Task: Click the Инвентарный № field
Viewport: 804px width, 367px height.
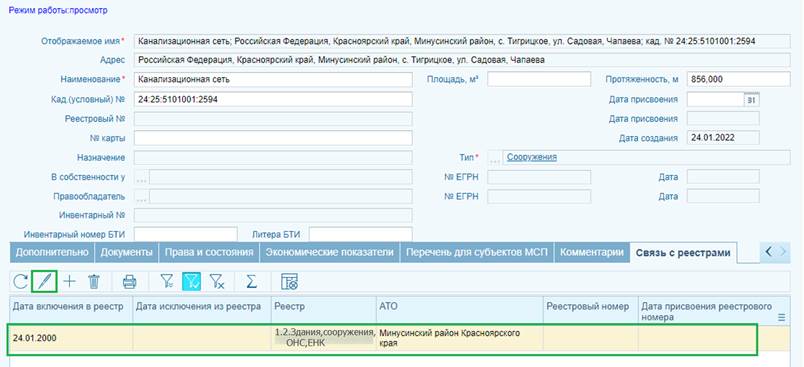Action: (273, 216)
